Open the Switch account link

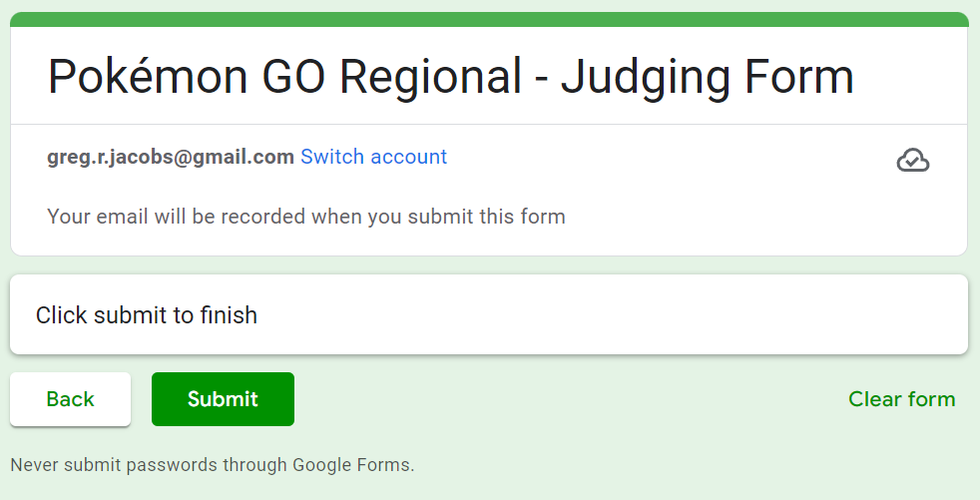tap(373, 157)
